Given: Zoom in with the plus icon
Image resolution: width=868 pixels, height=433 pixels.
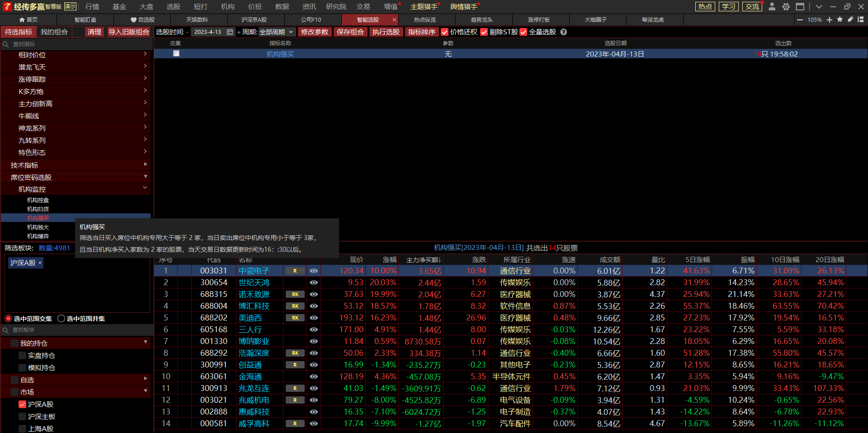Looking at the screenshot, I should (830, 20).
